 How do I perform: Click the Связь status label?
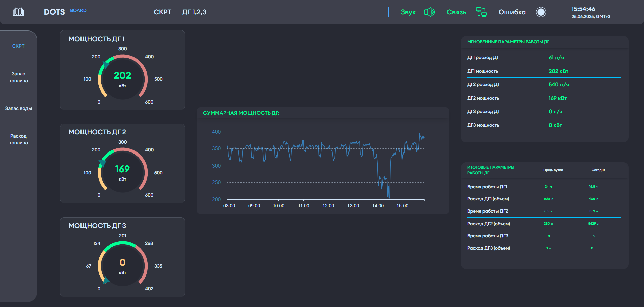coord(456,12)
